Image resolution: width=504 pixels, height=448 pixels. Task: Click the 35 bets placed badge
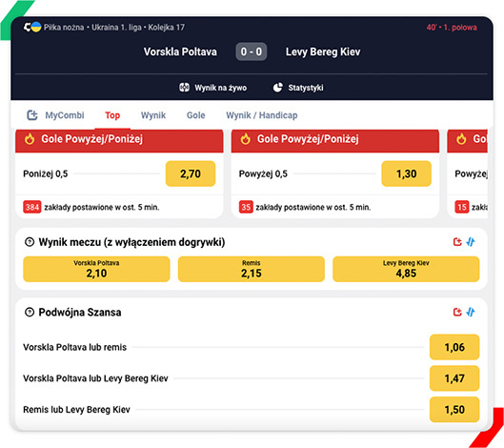click(x=246, y=207)
